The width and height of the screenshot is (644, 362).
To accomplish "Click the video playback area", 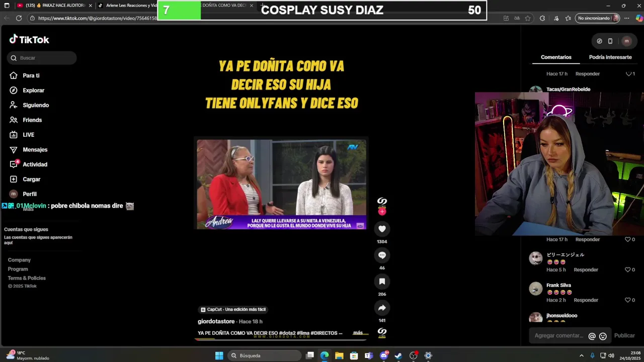I will (x=281, y=185).
